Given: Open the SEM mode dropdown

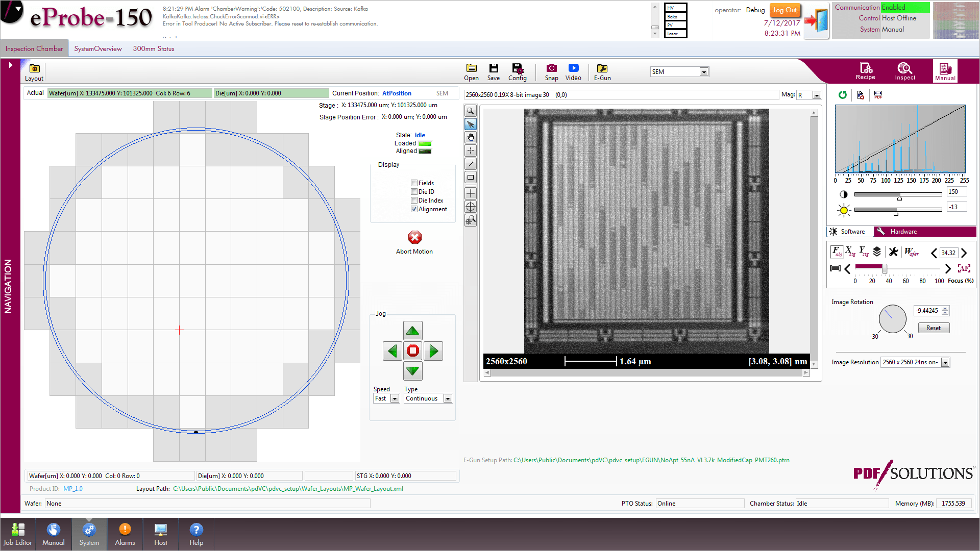Looking at the screenshot, I should click(x=704, y=71).
